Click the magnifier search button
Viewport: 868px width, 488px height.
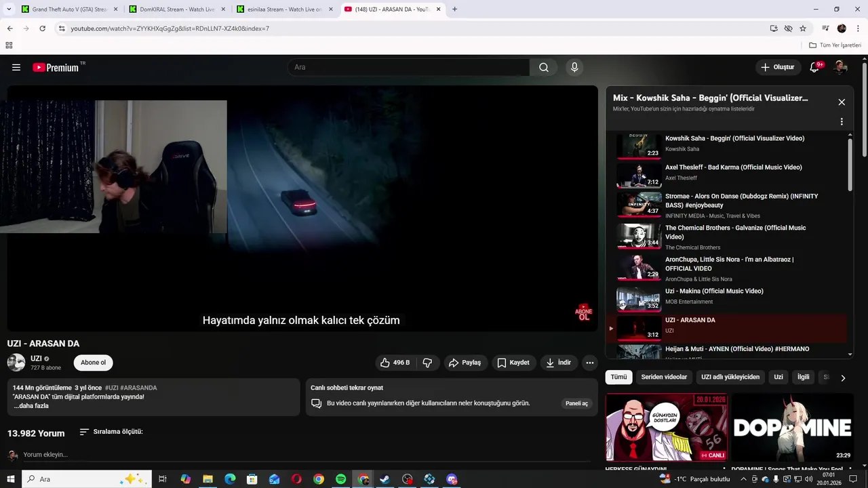click(x=544, y=67)
